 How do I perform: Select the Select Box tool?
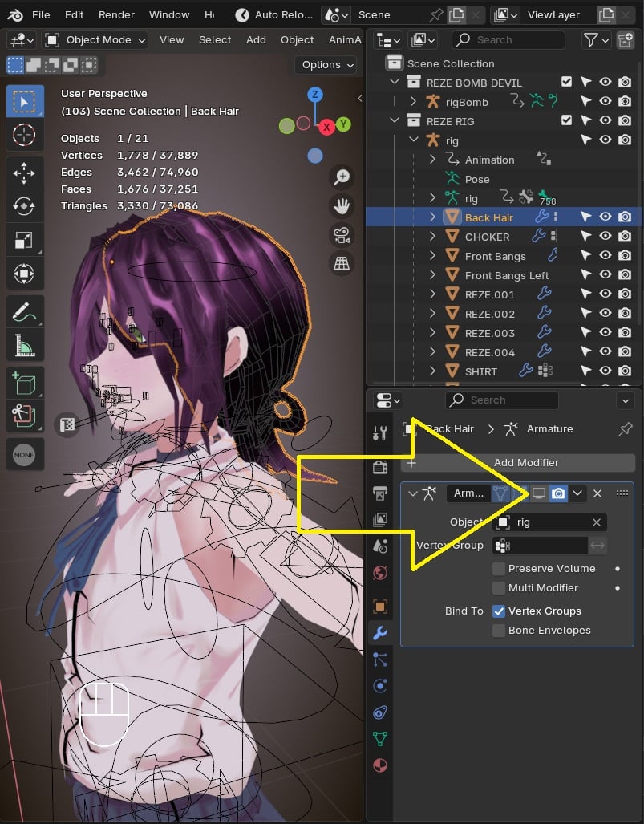[x=24, y=101]
